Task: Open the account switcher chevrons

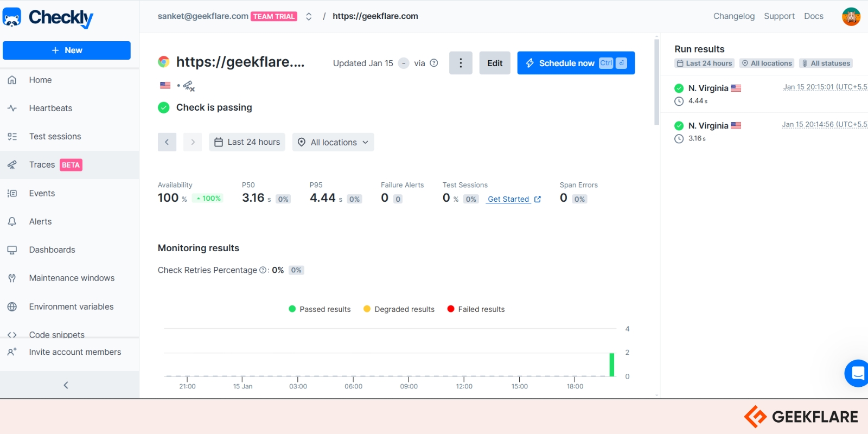Action: [x=309, y=16]
